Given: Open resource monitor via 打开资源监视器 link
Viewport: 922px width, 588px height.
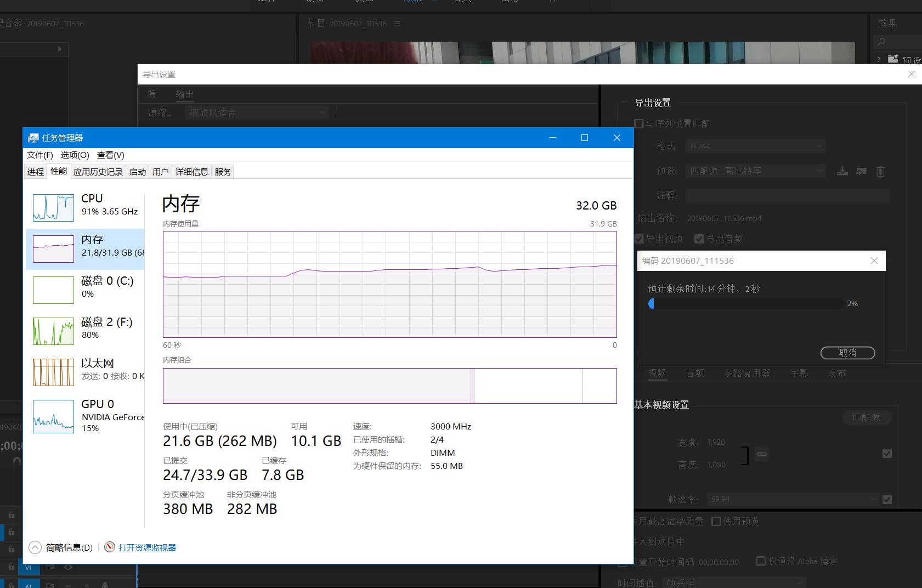Looking at the screenshot, I should [x=146, y=547].
